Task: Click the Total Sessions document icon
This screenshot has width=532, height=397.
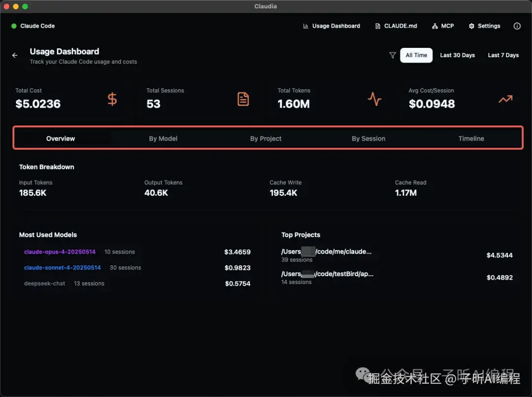Action: [243, 99]
